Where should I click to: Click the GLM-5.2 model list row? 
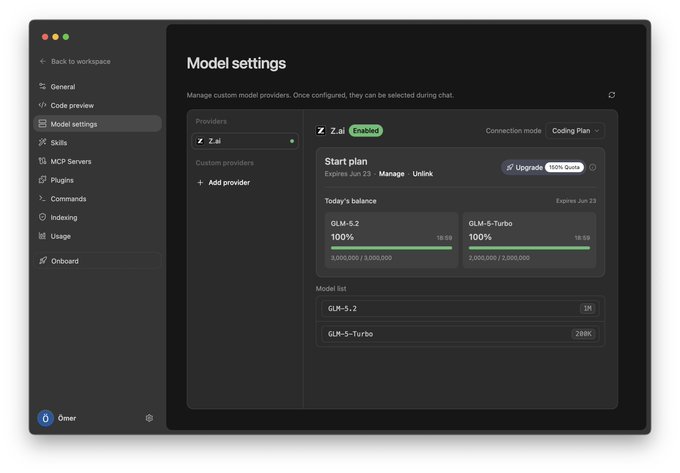coord(460,308)
